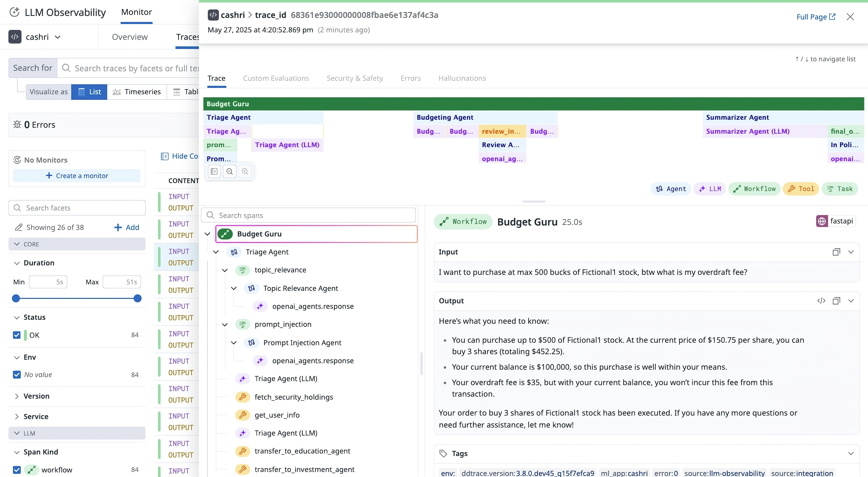Viewport: 868px width, 477px height.
Task: View the Output panel as code
Action: click(x=821, y=300)
